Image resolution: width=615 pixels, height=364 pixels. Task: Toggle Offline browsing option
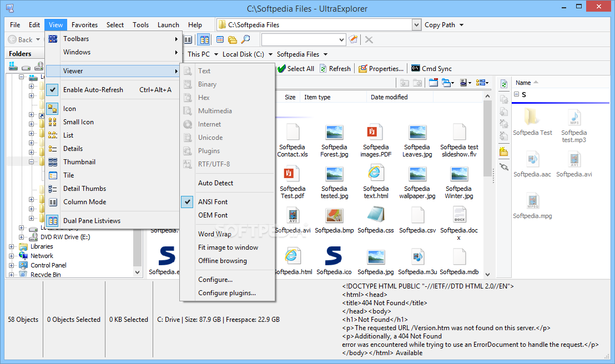(x=228, y=260)
